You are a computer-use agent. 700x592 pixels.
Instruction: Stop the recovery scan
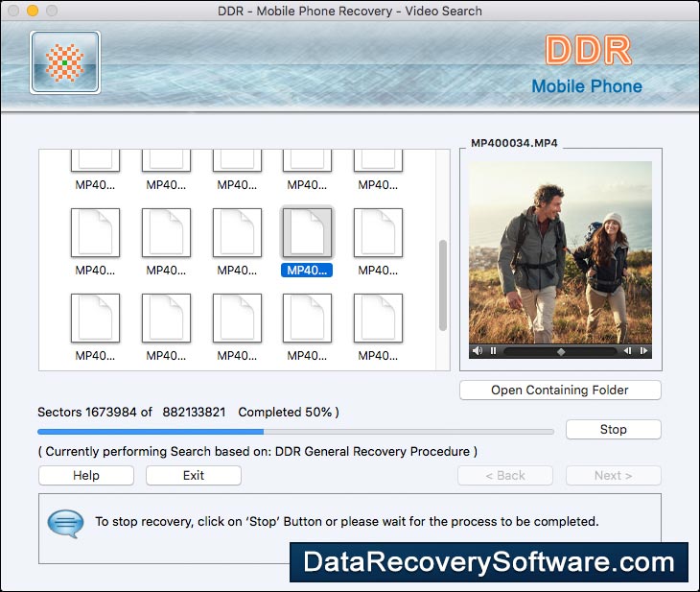click(613, 430)
